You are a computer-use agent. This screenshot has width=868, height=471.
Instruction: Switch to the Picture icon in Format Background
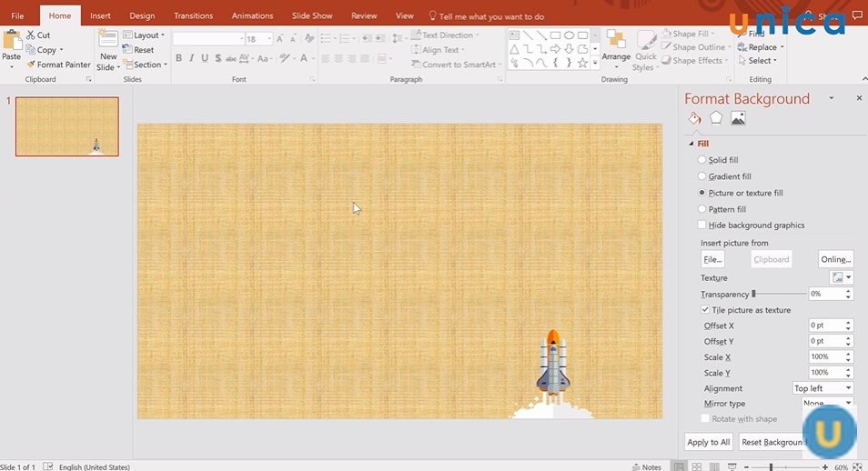coord(738,118)
